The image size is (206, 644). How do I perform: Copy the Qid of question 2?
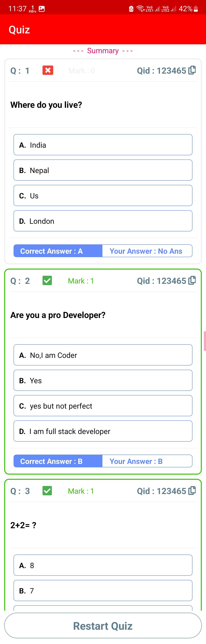[192, 280]
